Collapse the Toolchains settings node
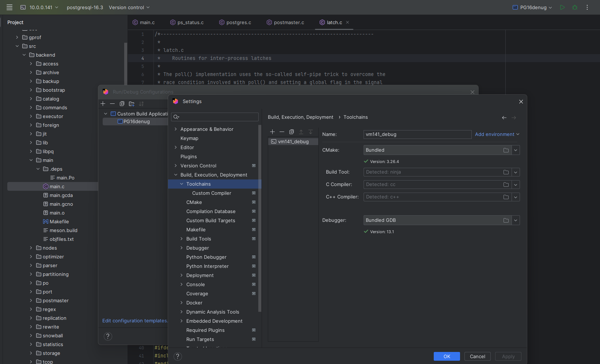Screen dimensions: 600x364 coord(182,184)
